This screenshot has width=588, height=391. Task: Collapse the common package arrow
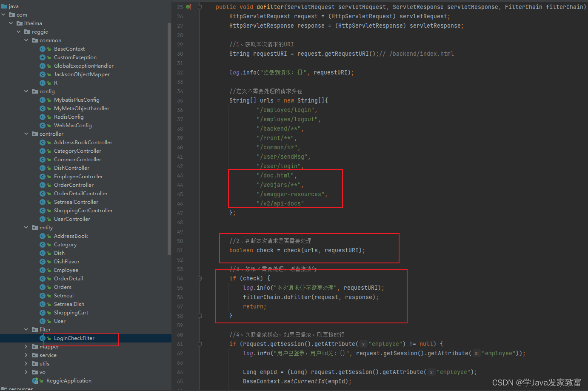(26, 40)
